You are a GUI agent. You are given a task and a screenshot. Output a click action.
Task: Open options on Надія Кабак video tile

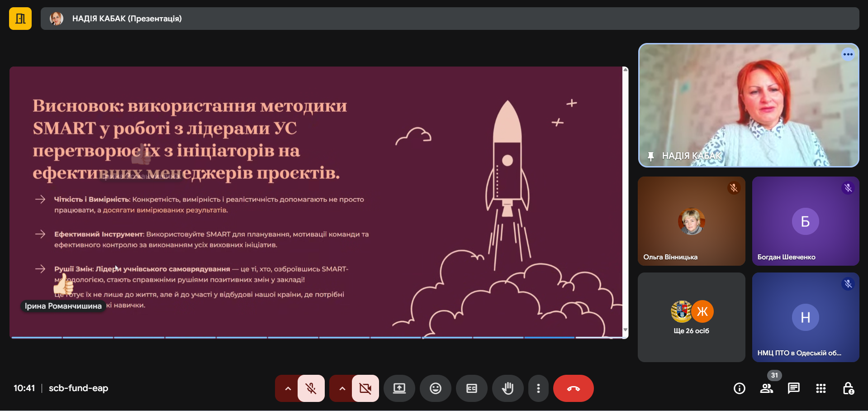pos(848,54)
